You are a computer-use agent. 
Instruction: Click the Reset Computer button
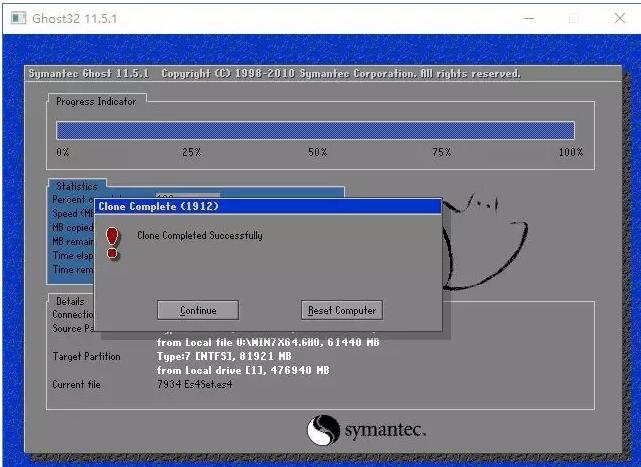pos(342,310)
